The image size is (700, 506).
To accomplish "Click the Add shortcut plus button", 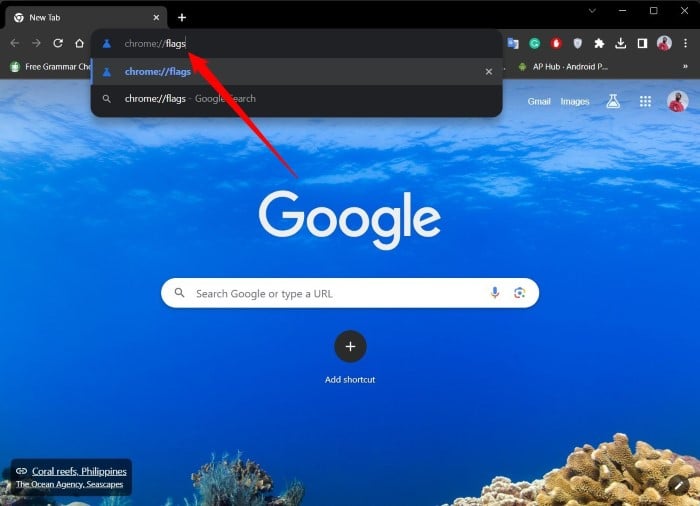I will coord(350,347).
